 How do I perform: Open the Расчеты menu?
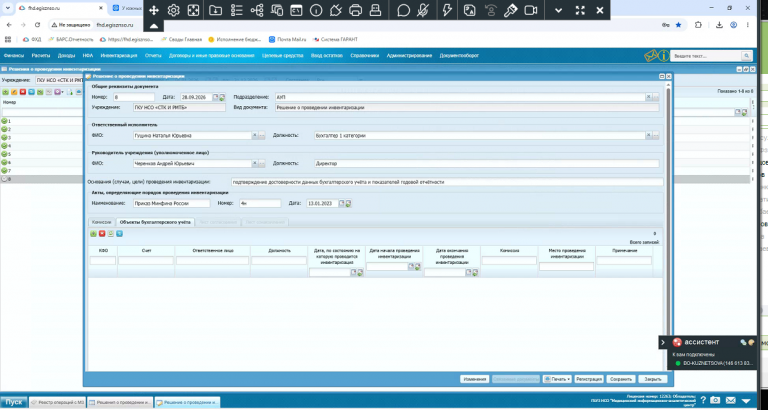click(x=41, y=56)
